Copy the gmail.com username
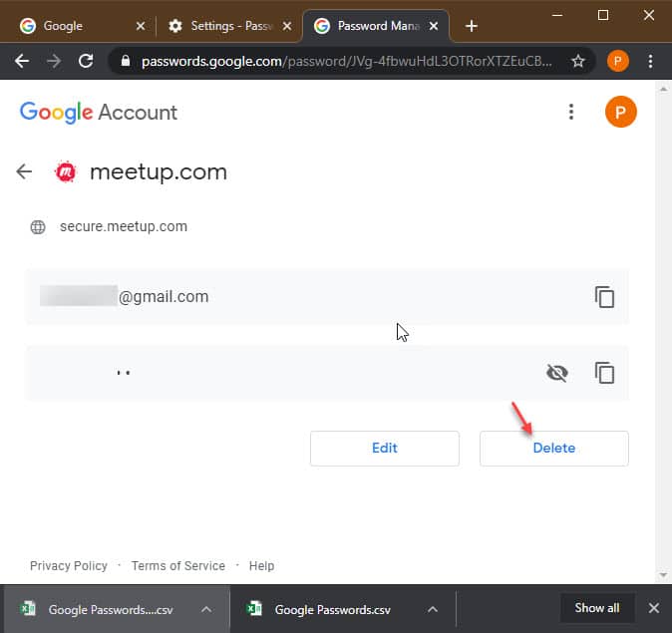The height and width of the screenshot is (633, 672). pyautogui.click(x=604, y=297)
